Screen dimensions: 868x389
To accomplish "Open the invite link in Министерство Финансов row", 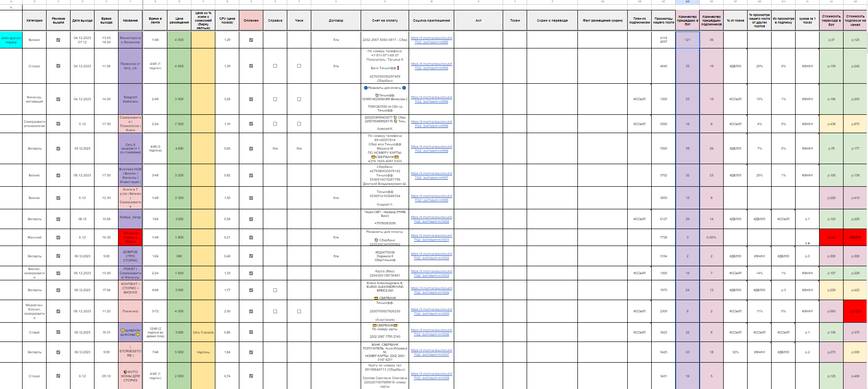I will coord(432,40).
